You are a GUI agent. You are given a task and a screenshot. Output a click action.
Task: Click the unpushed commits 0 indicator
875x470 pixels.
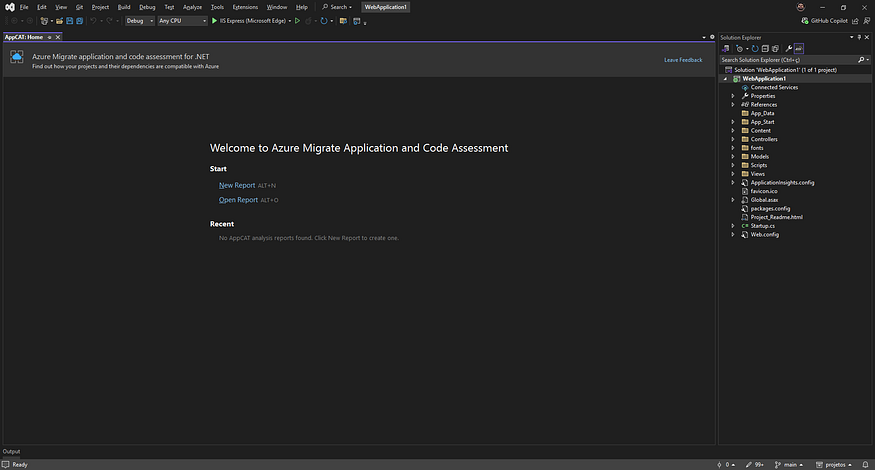click(x=726, y=464)
